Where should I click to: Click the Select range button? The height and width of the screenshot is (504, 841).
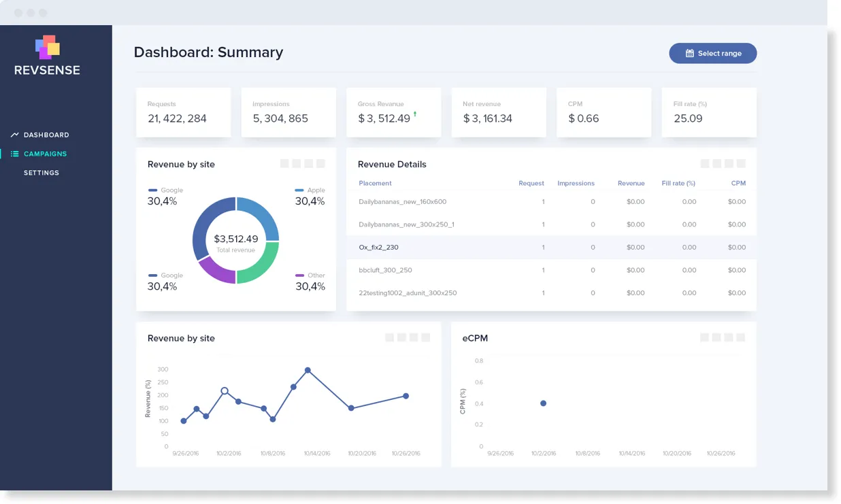click(x=712, y=53)
